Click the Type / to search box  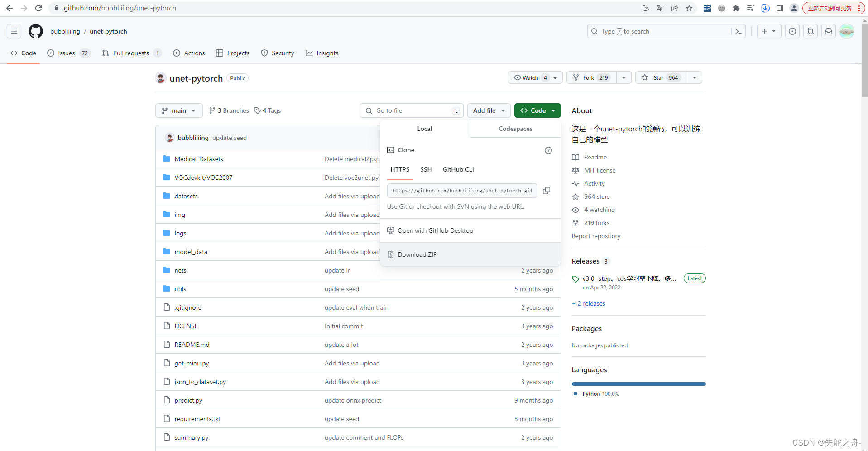click(x=666, y=31)
